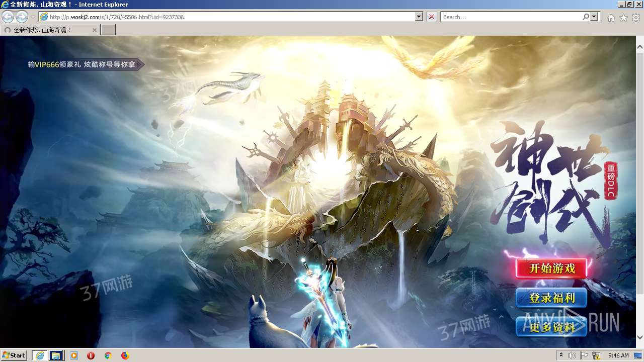This screenshot has height=362, width=644.
Task: Open Opera browser taskbar icon
Action: click(x=91, y=355)
